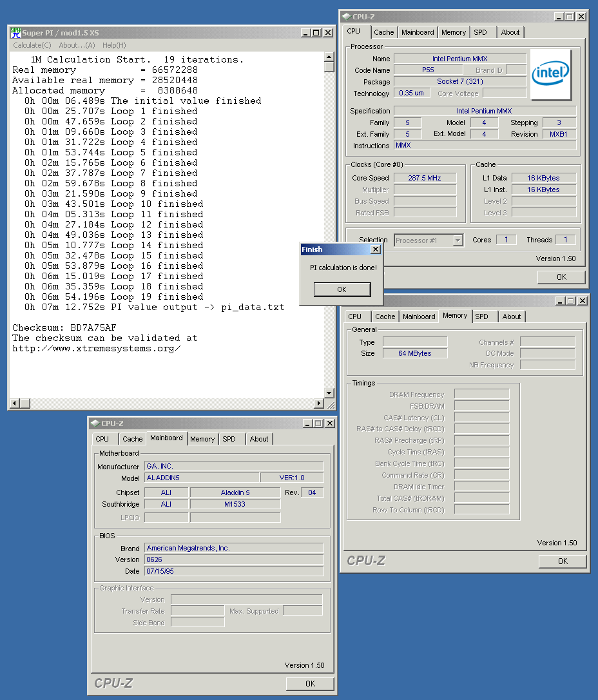The width and height of the screenshot is (598, 700).
Task: Select About tab in the Mainboard CPU-Z window
Action: 259,439
